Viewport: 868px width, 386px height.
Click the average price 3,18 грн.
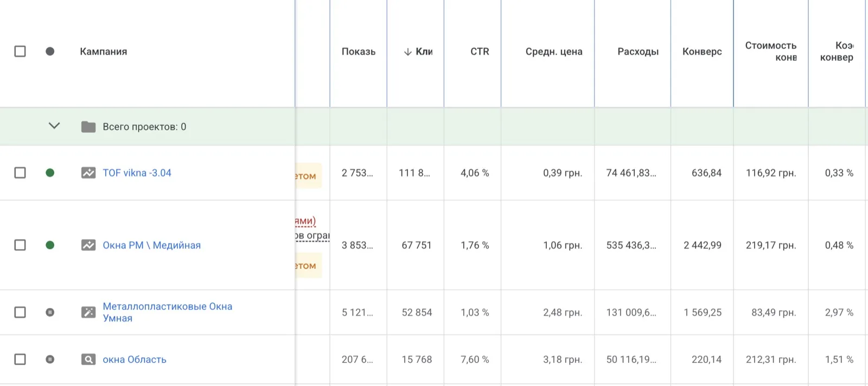pyautogui.click(x=563, y=359)
